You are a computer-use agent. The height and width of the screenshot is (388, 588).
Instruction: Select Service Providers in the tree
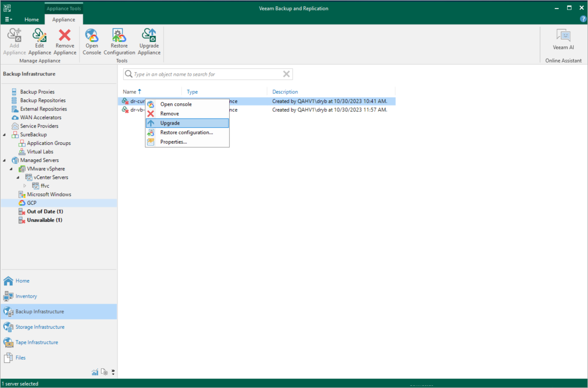(39, 126)
